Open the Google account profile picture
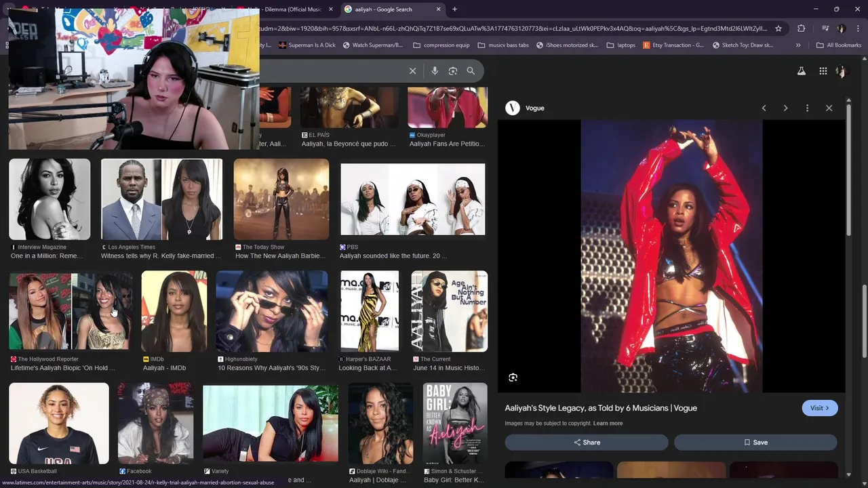This screenshot has height=488, width=868. tap(841, 71)
